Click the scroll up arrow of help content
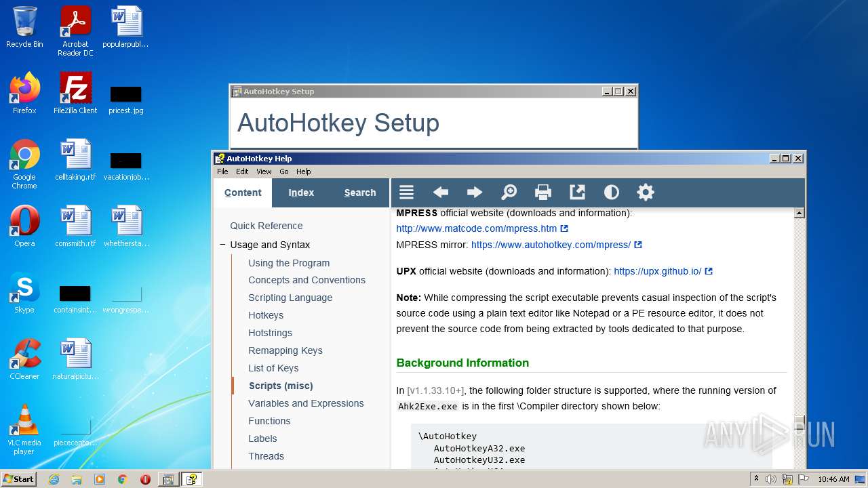 (x=799, y=213)
